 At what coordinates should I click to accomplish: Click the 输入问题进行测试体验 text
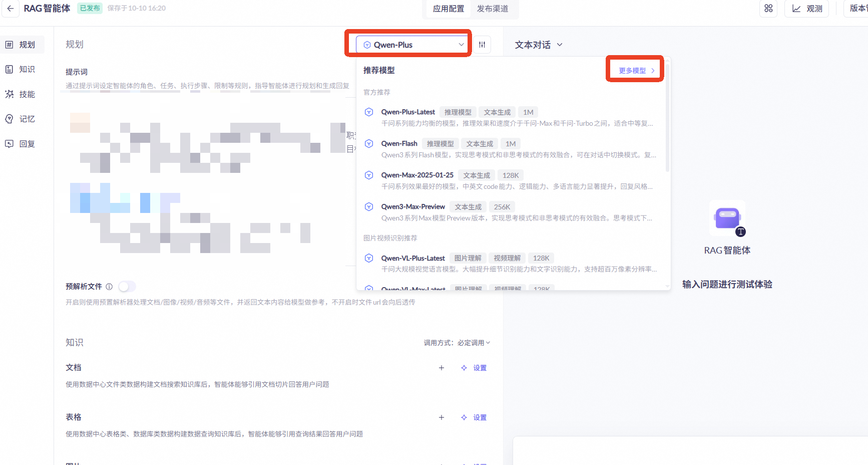pyautogui.click(x=727, y=284)
